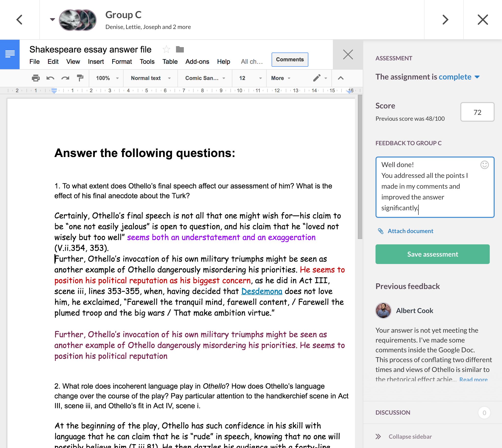
Task: Change assignment status via complete dropdown
Action: coord(459,77)
